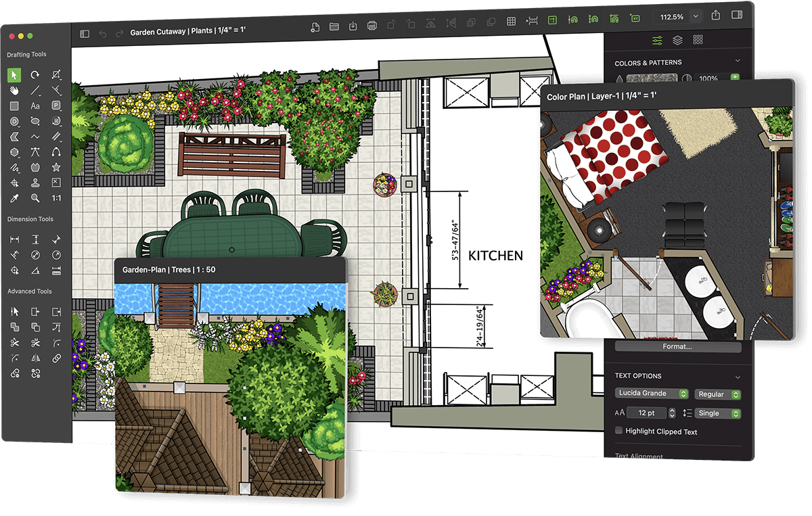The height and width of the screenshot is (516, 812).
Task: Click the fill pattern swatch under Colors & Patterns
Action: tap(651, 78)
